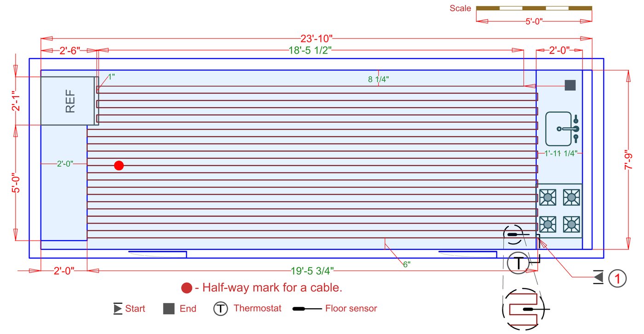Select the thermostat T symbol on the plan
Viewport: 644px width, 334px height.
click(518, 264)
